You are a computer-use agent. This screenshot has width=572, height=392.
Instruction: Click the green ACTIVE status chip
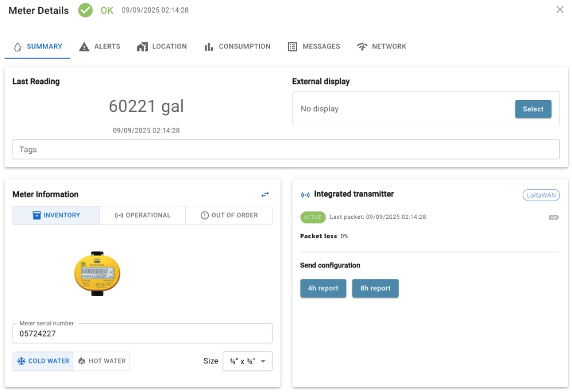(x=313, y=217)
